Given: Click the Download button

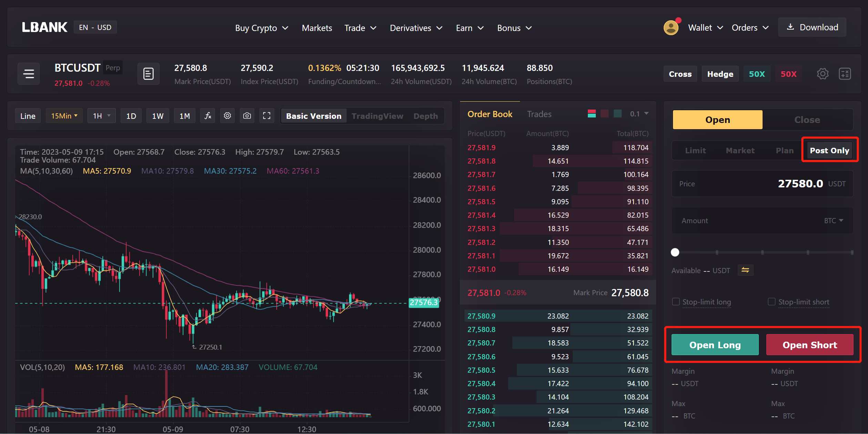Looking at the screenshot, I should [812, 27].
